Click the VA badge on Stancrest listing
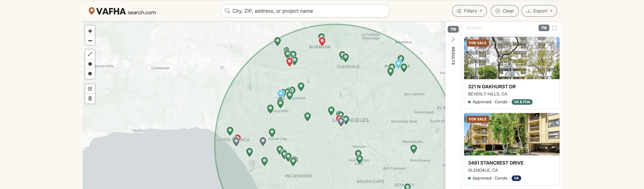Screen dimensions: 644x189 coord(516,178)
